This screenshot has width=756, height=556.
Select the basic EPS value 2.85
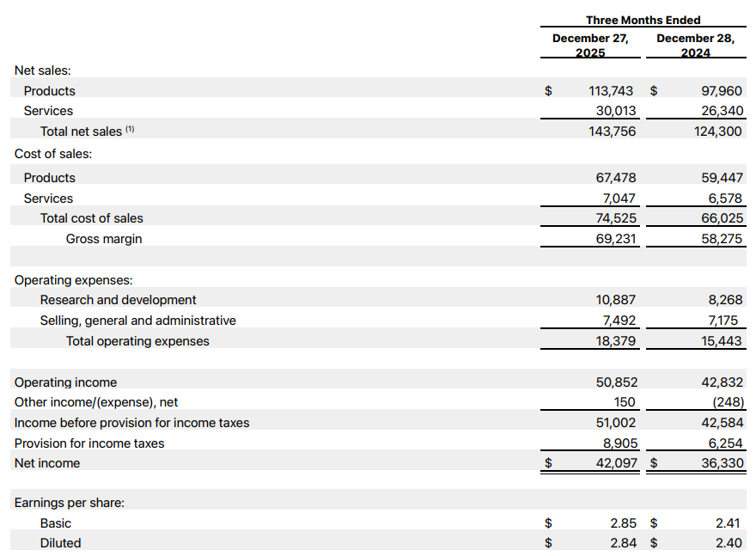click(x=623, y=523)
